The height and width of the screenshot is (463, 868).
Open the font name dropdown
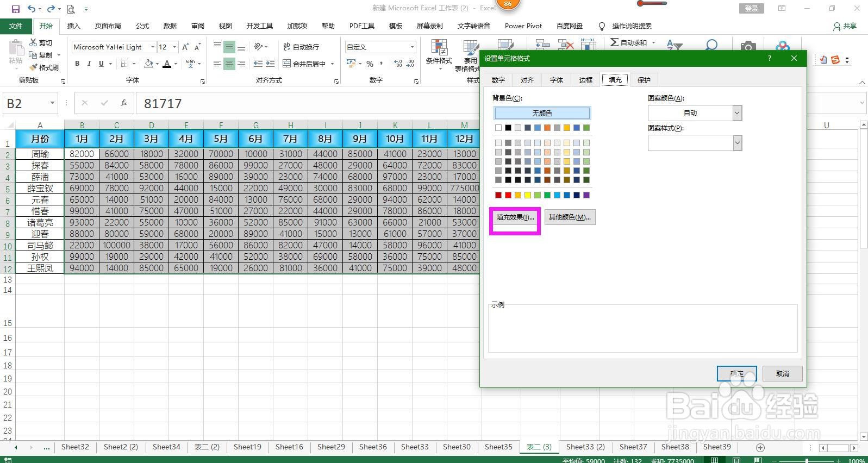pyautogui.click(x=153, y=47)
